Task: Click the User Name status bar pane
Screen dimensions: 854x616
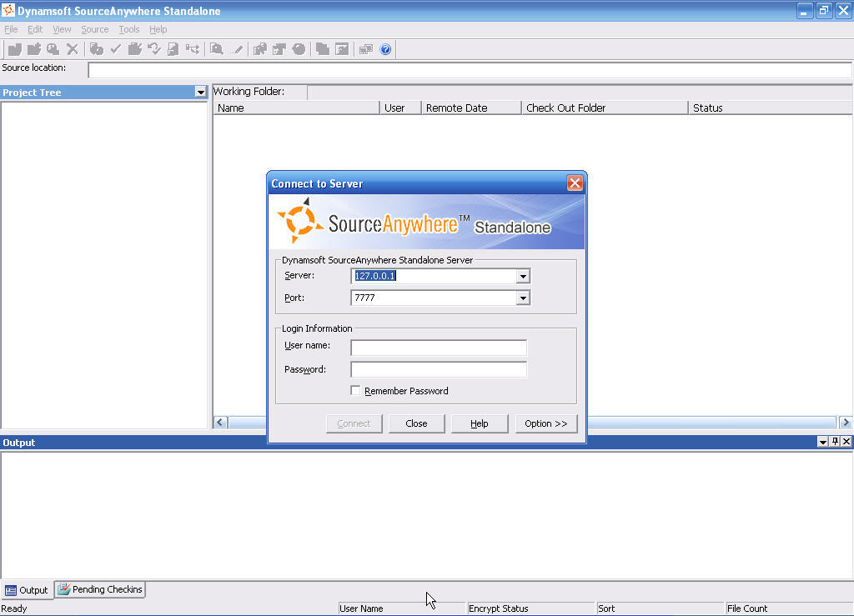Action: [402, 608]
